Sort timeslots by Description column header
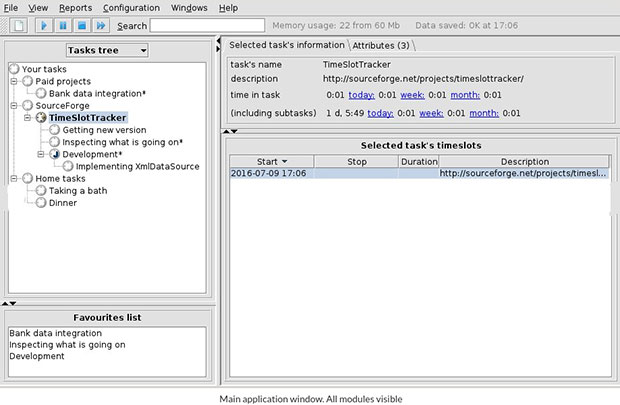The image size is (620, 405). (x=524, y=162)
